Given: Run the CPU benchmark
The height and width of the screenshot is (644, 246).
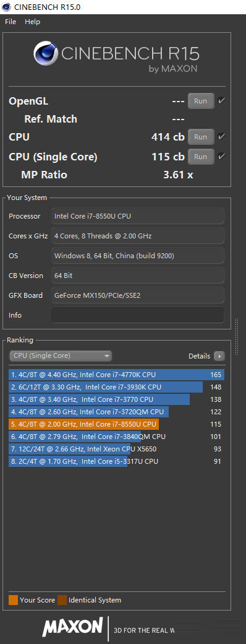Looking at the screenshot, I should [200, 137].
